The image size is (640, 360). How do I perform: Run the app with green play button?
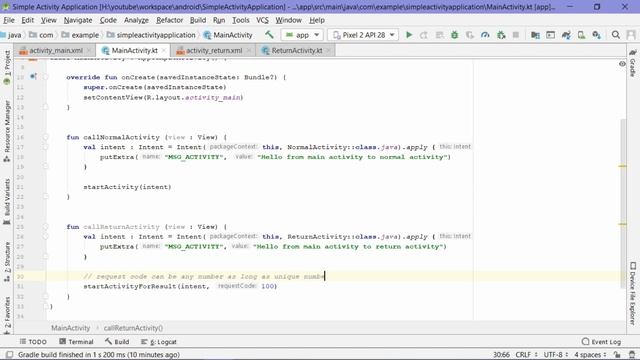click(x=409, y=35)
